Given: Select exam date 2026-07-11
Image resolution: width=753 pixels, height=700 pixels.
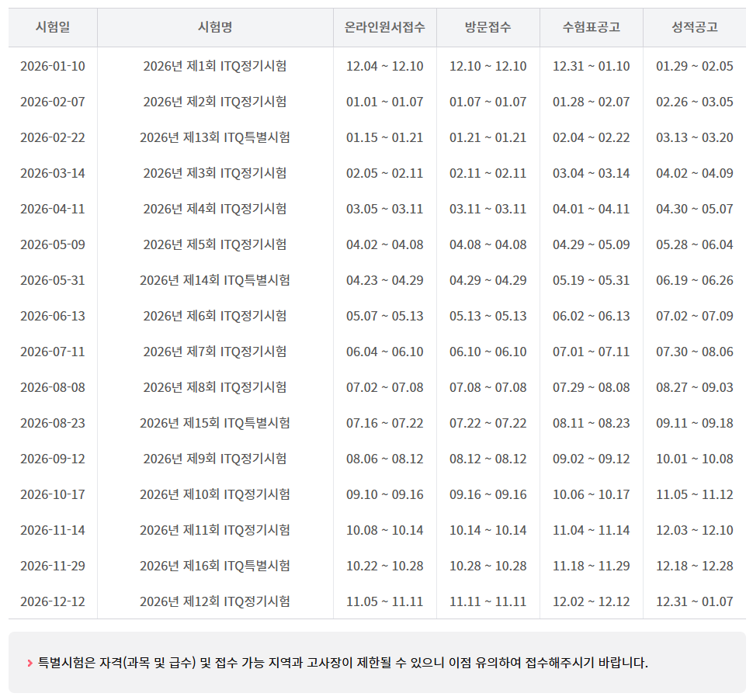Looking at the screenshot, I should point(53,352).
